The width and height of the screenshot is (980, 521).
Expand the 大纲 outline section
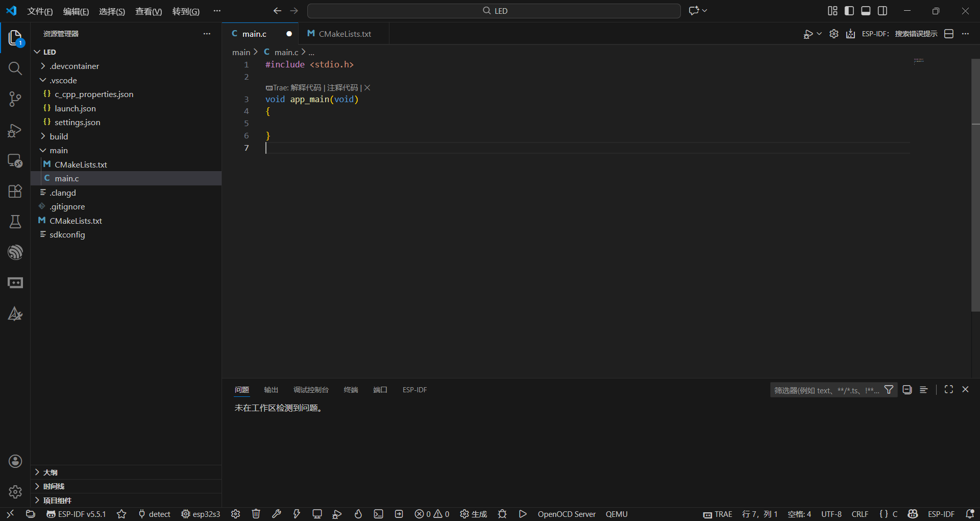pos(126,472)
